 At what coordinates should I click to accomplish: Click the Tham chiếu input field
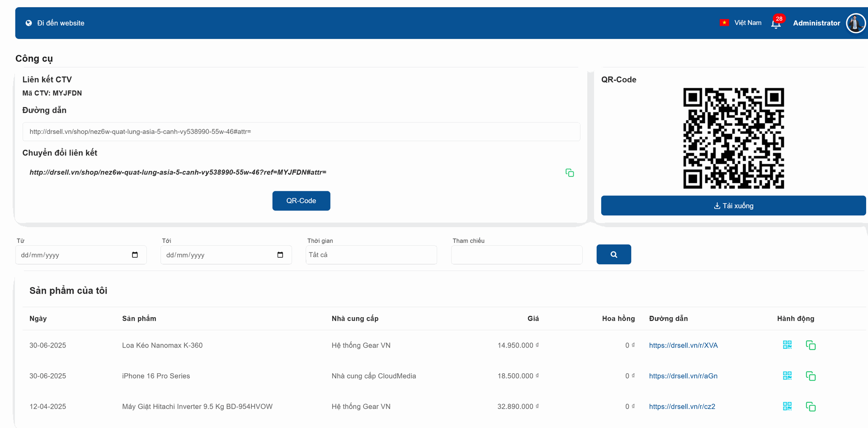(517, 255)
